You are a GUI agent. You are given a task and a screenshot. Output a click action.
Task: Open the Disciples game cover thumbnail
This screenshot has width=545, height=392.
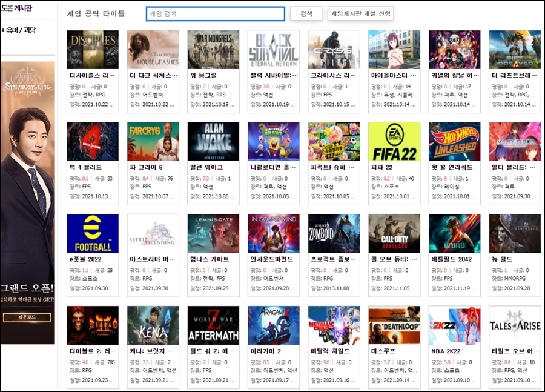[93, 50]
